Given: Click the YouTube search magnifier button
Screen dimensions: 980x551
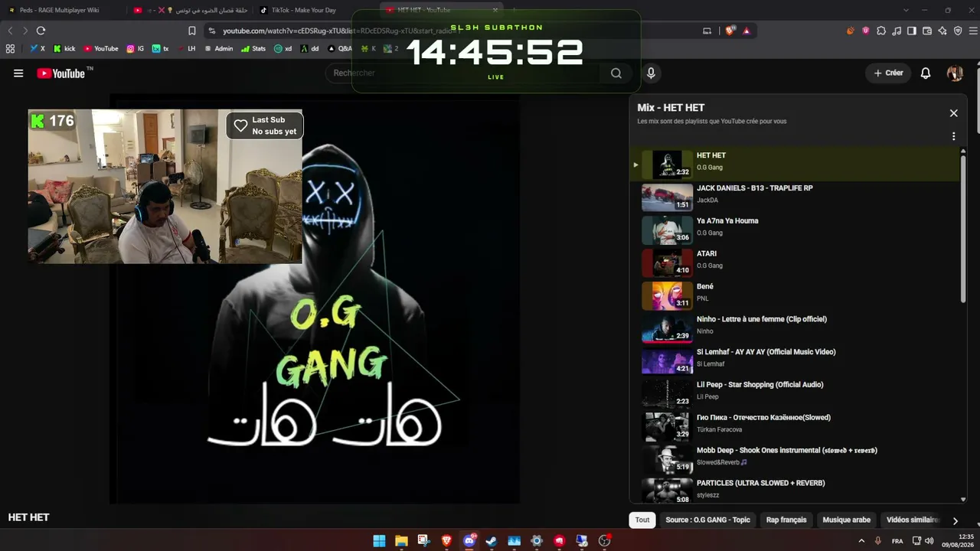Looking at the screenshot, I should [x=616, y=73].
